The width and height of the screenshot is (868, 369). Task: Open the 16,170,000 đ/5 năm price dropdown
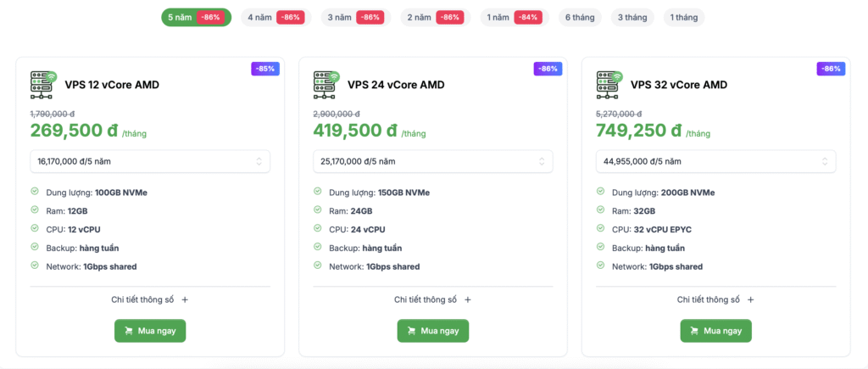click(150, 161)
